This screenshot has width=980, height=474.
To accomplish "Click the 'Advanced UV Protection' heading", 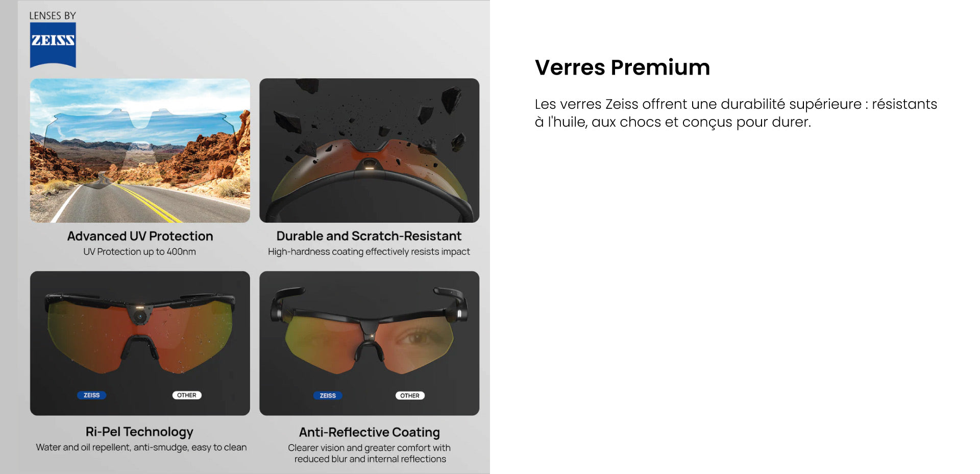I will click(x=140, y=236).
